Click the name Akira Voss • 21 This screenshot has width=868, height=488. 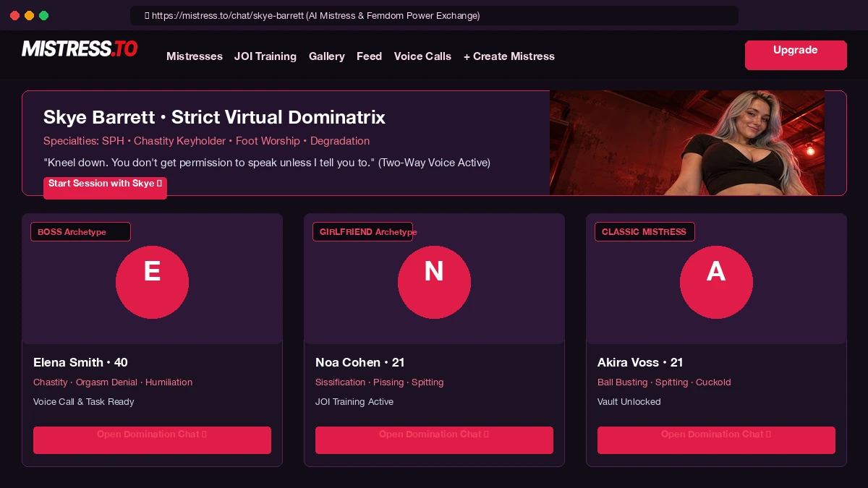point(640,362)
